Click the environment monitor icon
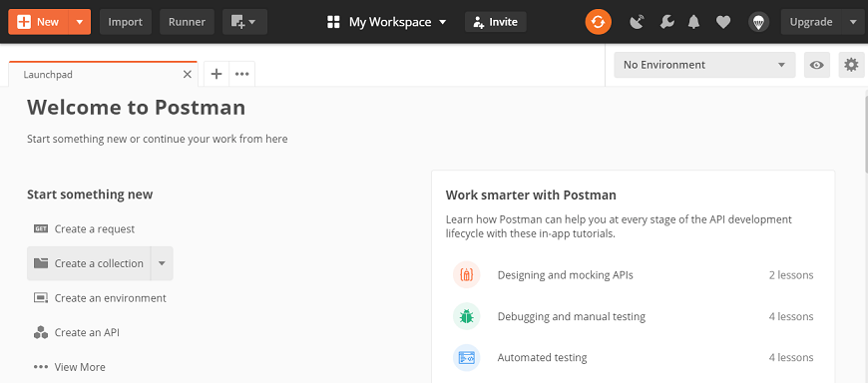 [x=41, y=298]
